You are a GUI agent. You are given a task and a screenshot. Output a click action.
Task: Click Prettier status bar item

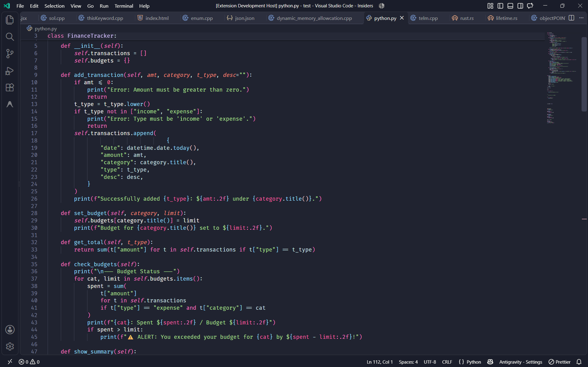(x=559, y=362)
